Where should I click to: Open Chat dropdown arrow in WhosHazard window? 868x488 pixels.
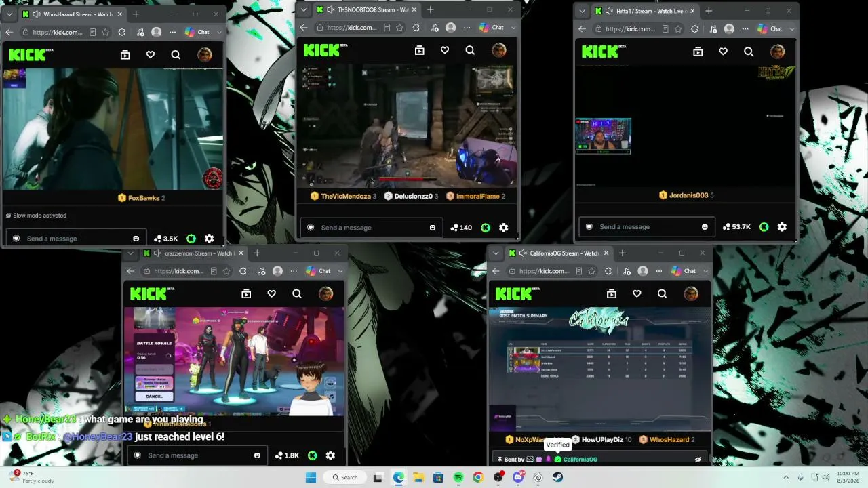[219, 32]
